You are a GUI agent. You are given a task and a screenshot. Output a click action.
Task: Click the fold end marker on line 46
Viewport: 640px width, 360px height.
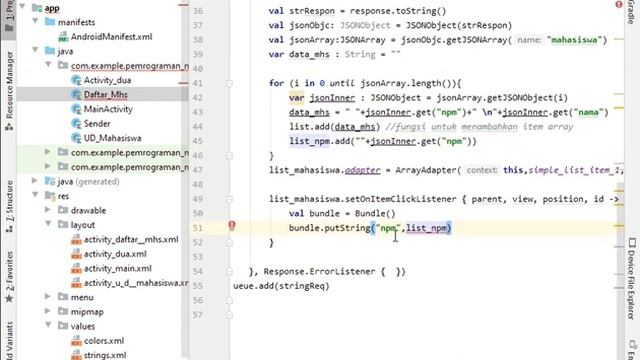pos(229,156)
